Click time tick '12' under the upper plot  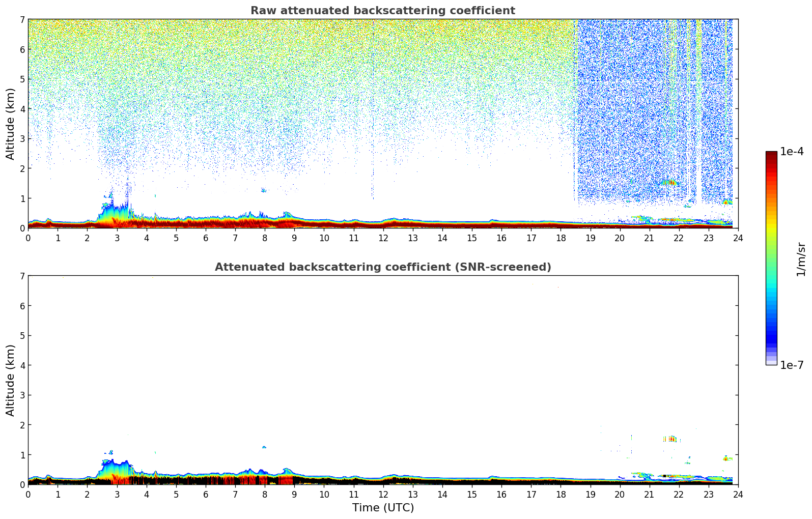click(383, 238)
